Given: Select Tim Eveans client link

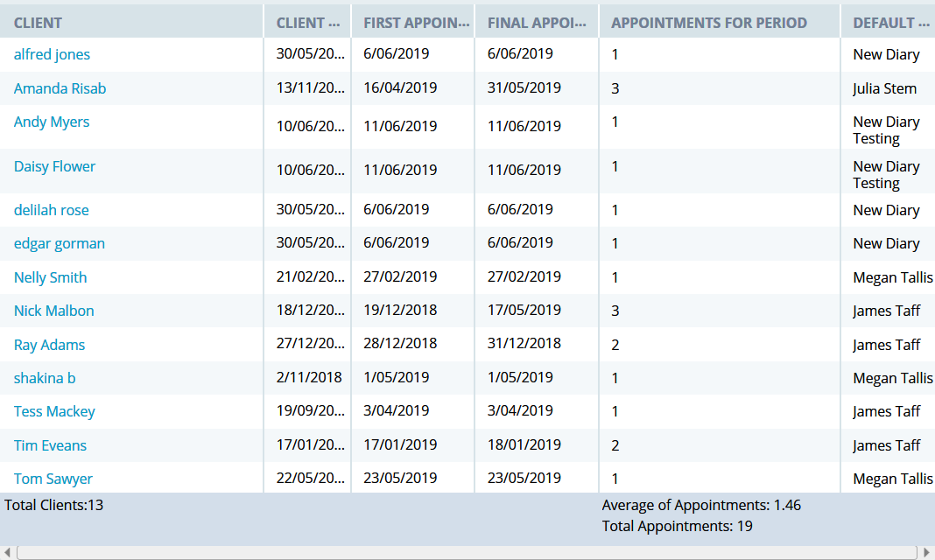Looking at the screenshot, I should pyautogui.click(x=50, y=445).
